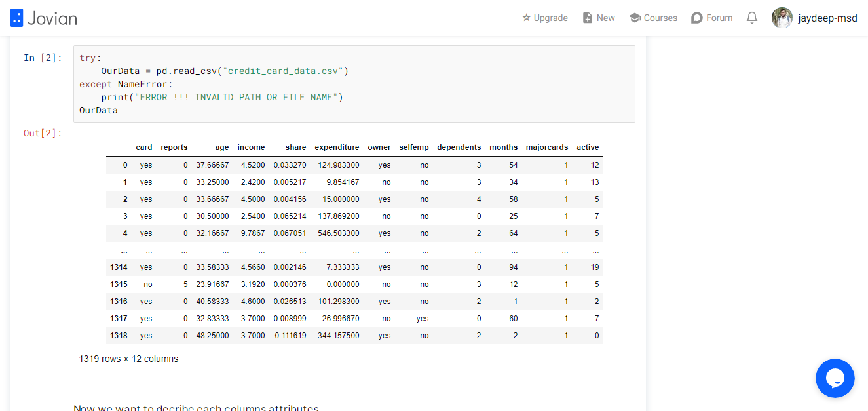The image size is (868, 411).
Task: Select the "expenditure" column header
Action: 337,147
